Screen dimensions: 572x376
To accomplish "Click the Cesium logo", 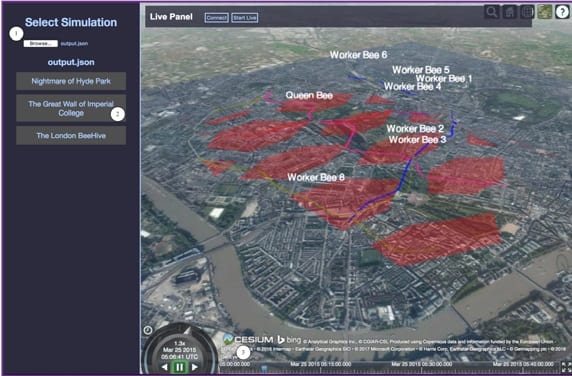I will click(x=249, y=340).
